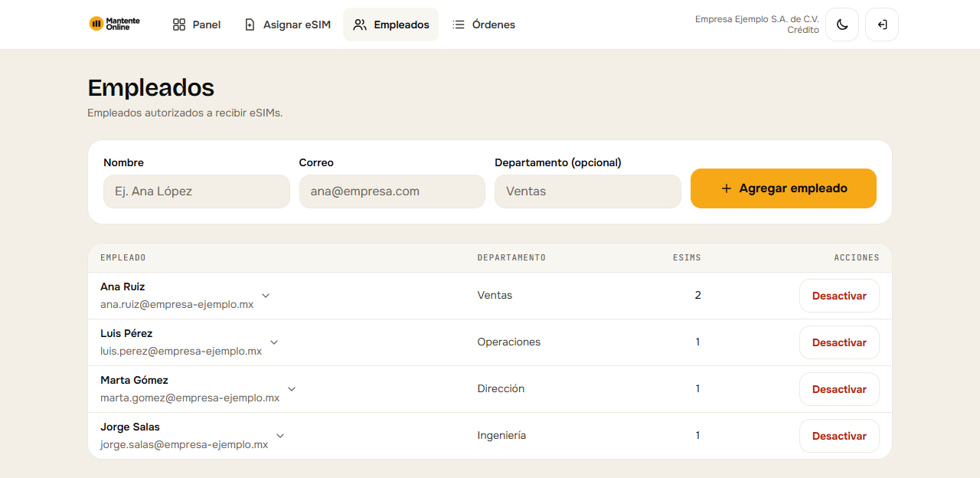The image size is (980, 478).
Task: Click Agregar empleado button
Action: 783,188
